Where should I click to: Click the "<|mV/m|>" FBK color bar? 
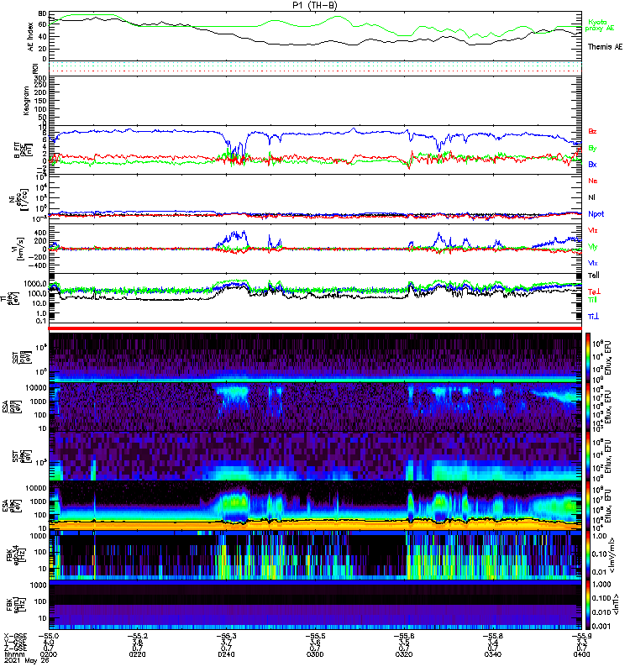click(x=588, y=555)
